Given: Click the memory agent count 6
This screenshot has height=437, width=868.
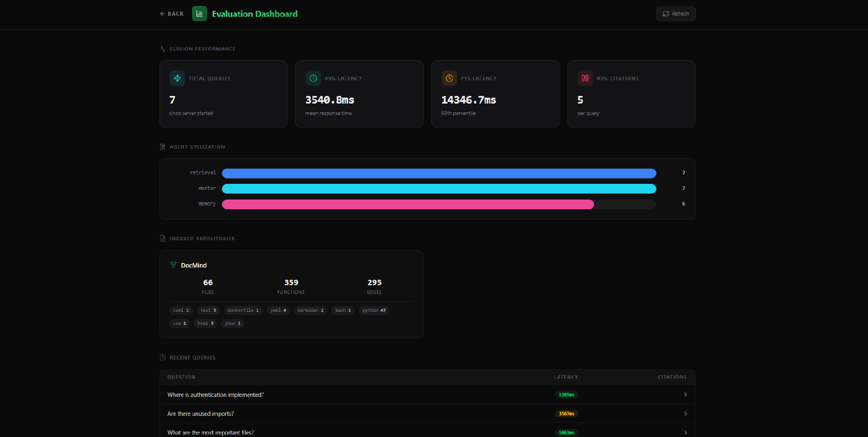Looking at the screenshot, I should click(x=684, y=204).
